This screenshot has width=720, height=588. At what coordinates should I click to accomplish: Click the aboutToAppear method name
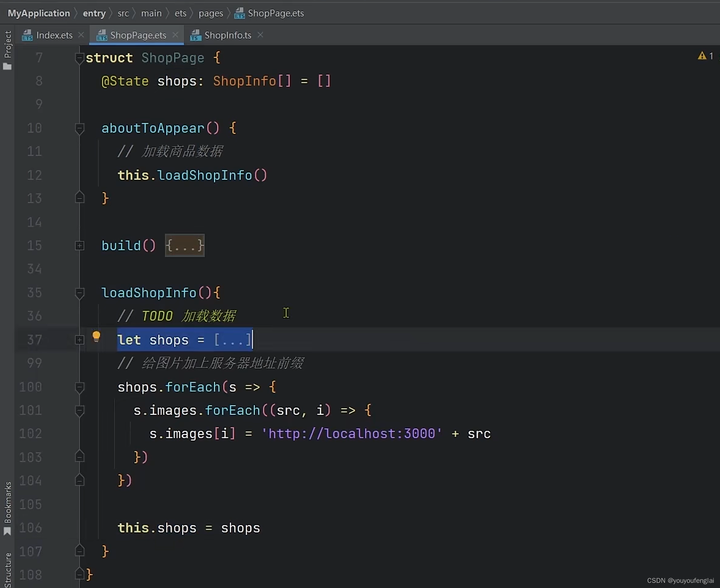153,128
